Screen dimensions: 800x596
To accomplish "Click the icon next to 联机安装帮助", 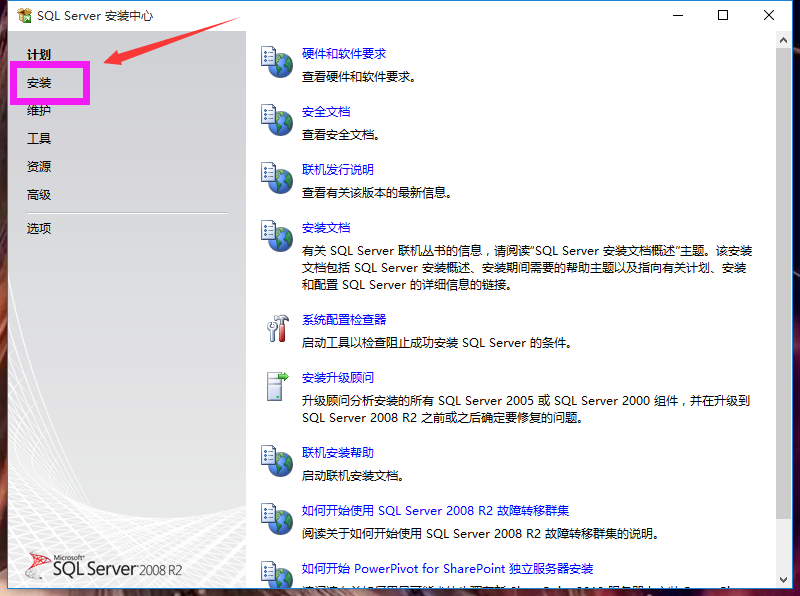I will (x=277, y=461).
